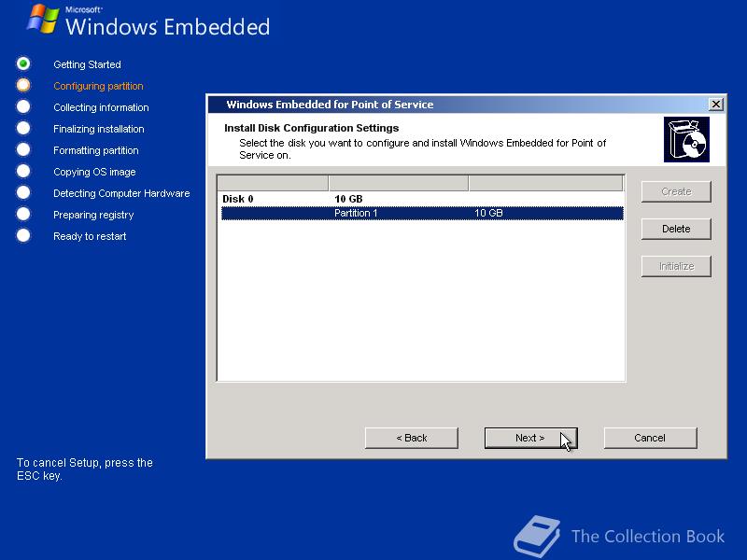Click the greyed-out Create button
This screenshot has height=560, width=747.
676,191
